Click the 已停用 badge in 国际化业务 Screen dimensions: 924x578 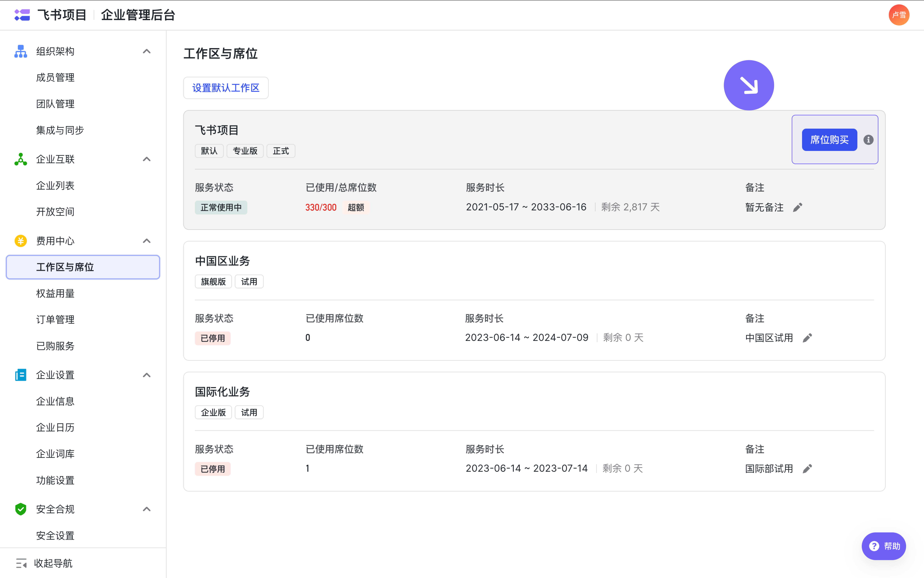click(212, 469)
